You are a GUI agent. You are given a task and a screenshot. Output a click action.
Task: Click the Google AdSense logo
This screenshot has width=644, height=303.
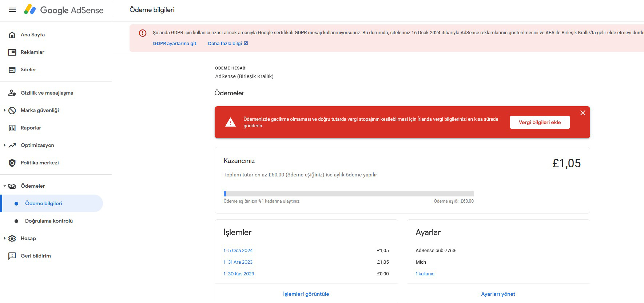click(x=64, y=10)
